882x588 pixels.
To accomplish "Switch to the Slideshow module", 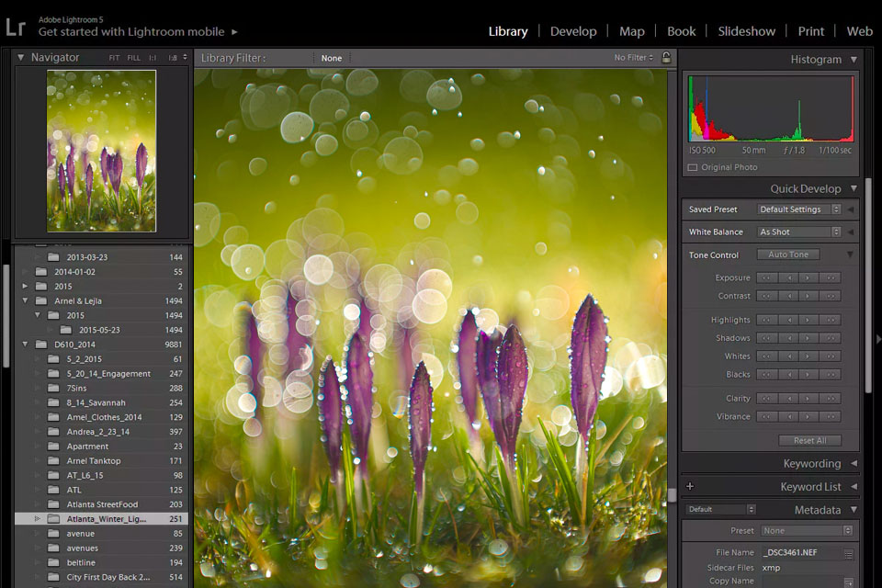I will pos(746,31).
